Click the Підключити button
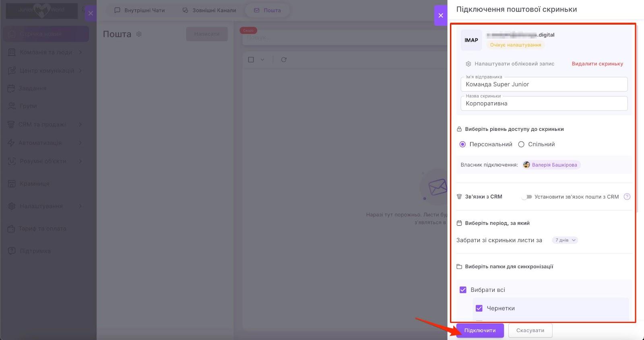Screen dimensions: 644x340 [x=480, y=330]
